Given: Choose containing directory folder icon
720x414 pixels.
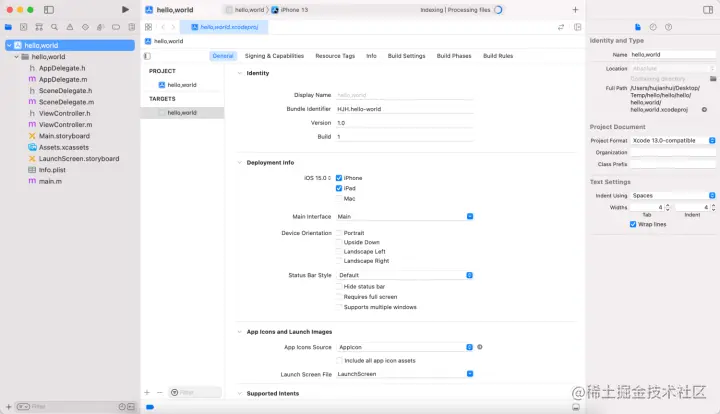Looking at the screenshot, I should coord(713,78).
